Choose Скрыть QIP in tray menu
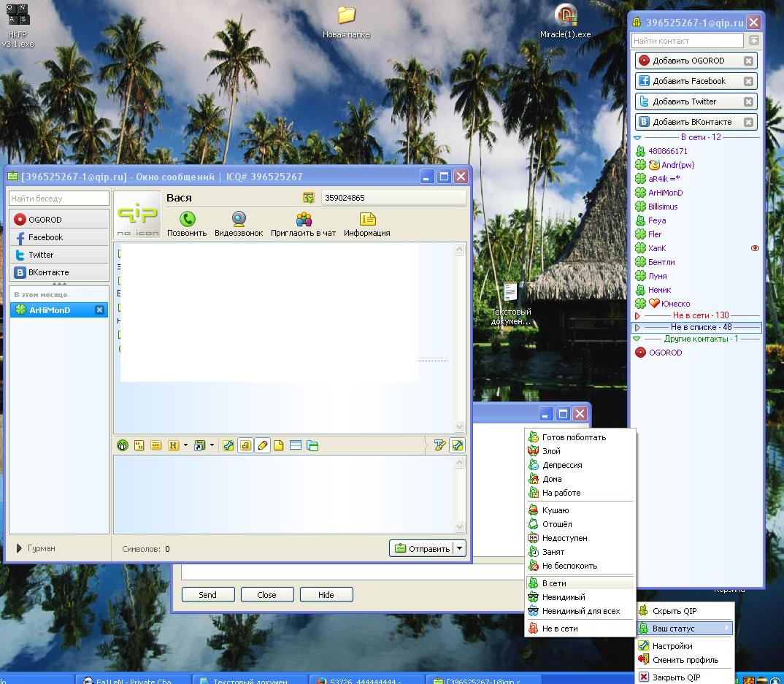784x684 pixels. click(685, 610)
